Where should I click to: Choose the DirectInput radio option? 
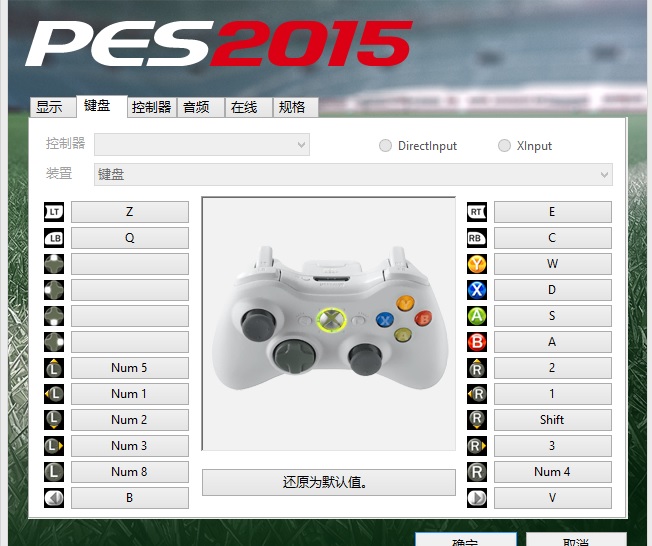pyautogui.click(x=418, y=146)
